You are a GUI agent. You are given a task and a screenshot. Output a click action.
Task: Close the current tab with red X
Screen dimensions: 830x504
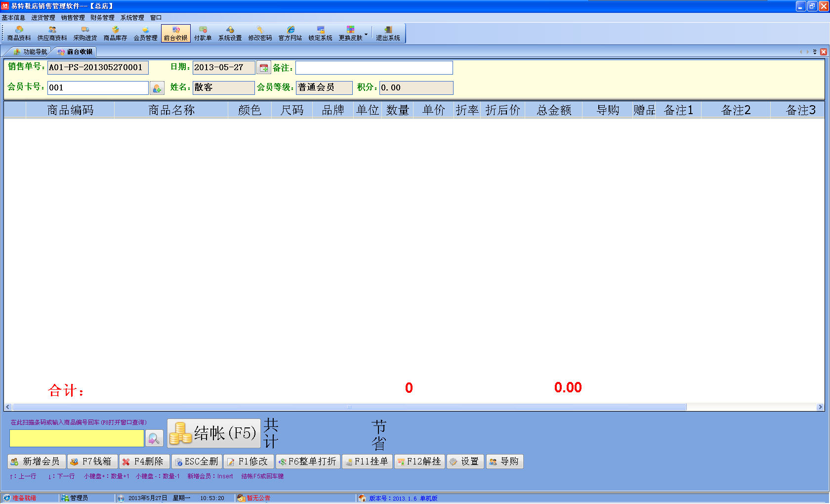pyautogui.click(x=824, y=52)
